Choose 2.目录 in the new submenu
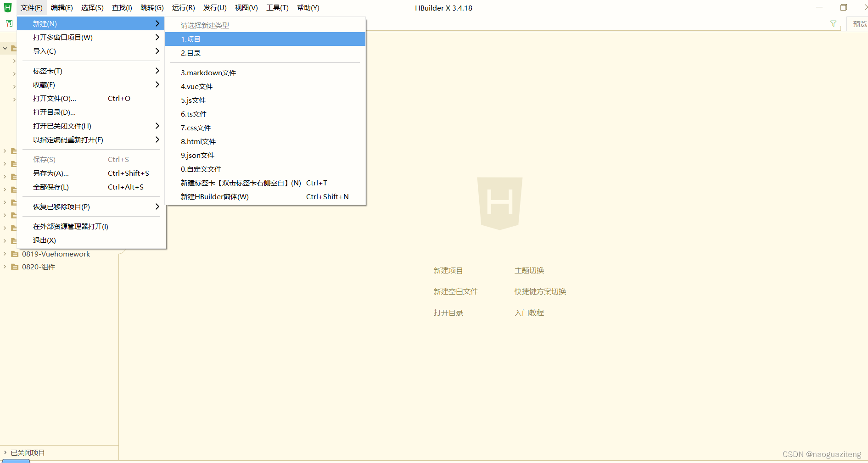This screenshot has height=463, width=868. pyautogui.click(x=265, y=53)
